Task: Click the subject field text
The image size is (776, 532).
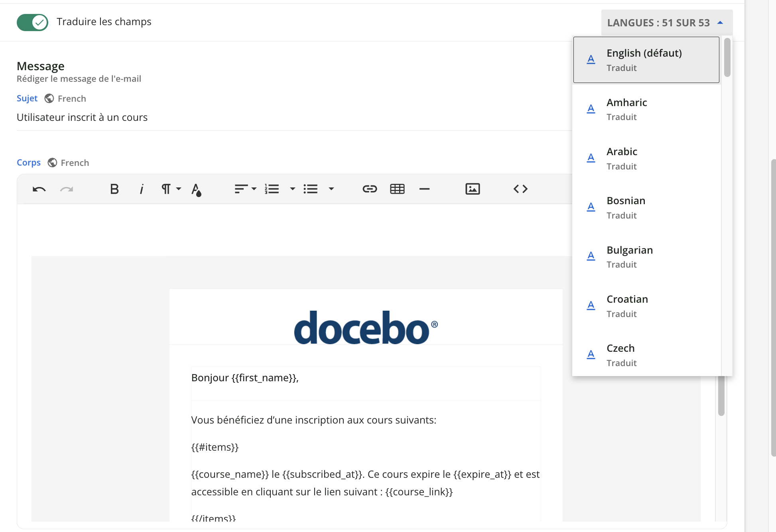Action: pyautogui.click(x=82, y=117)
